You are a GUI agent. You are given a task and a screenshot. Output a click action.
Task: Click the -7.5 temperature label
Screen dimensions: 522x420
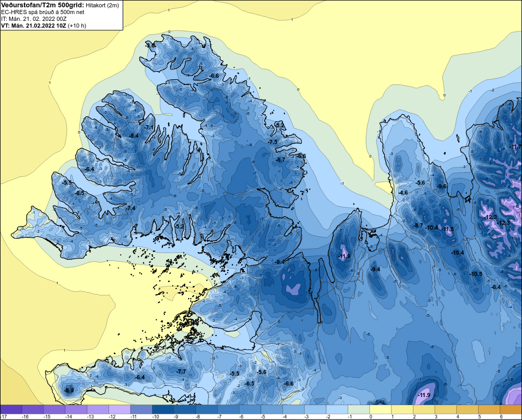pyautogui.click(x=272, y=142)
